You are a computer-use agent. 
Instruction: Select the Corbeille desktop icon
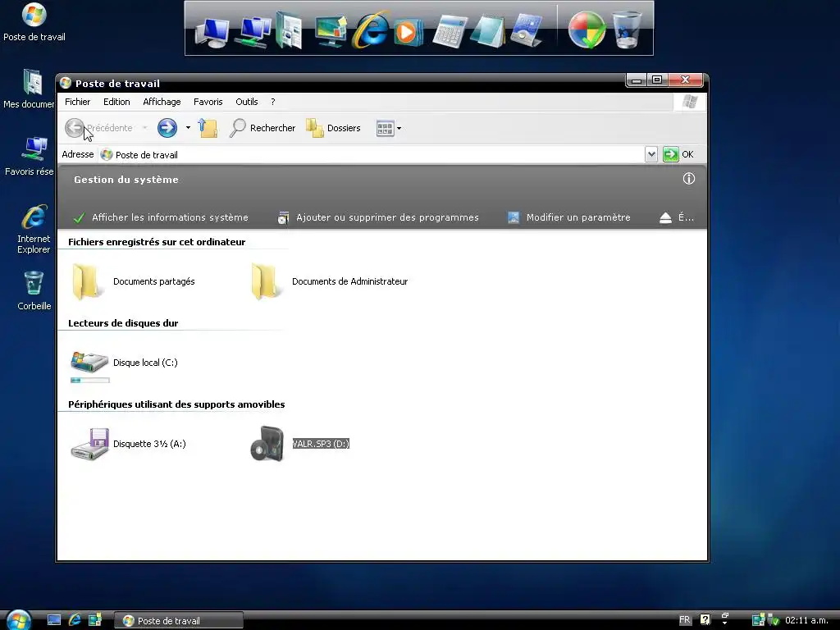coord(34,290)
